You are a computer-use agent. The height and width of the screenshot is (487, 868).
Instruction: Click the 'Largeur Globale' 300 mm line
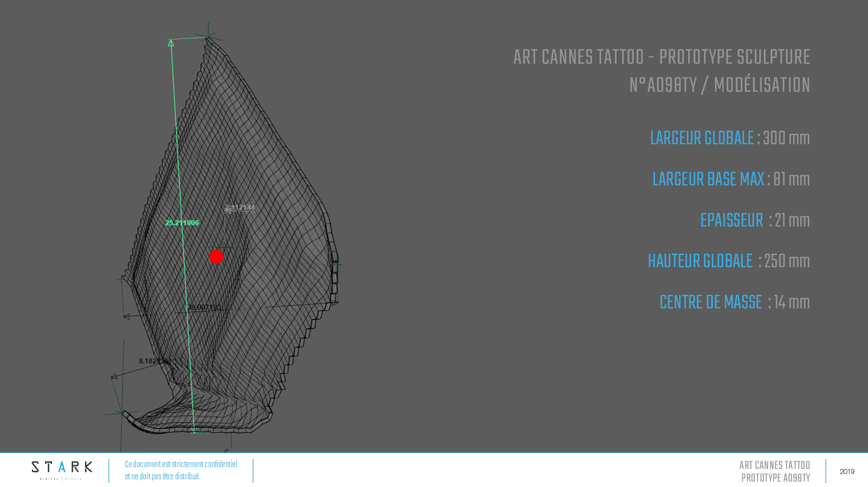click(730, 138)
